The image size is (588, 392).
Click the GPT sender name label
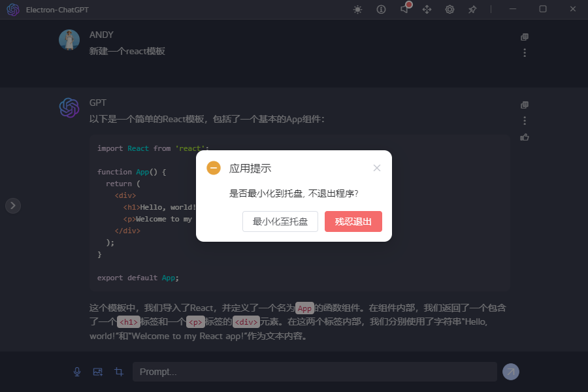click(98, 103)
